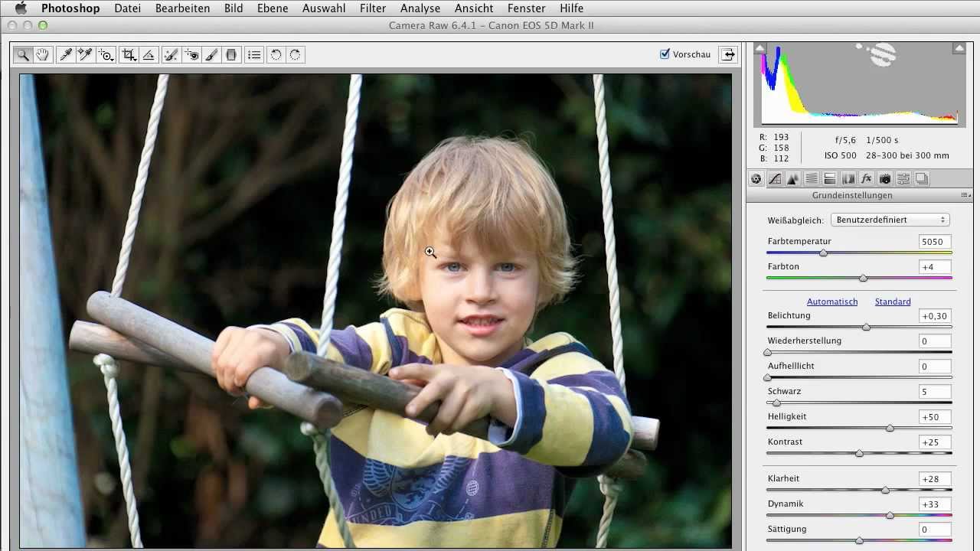Click the 'ISO 500' exposure info text

point(840,155)
